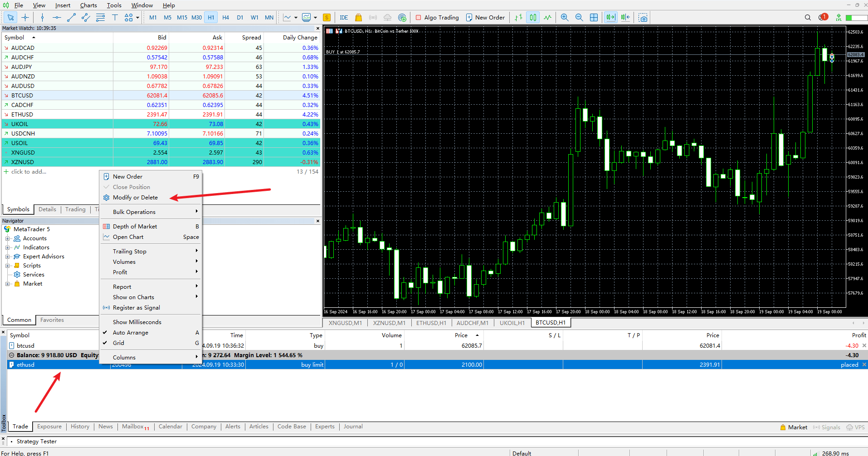Viewport: 868px width, 456px height.
Task: Switch chart to candlesticks
Action: 533,18
